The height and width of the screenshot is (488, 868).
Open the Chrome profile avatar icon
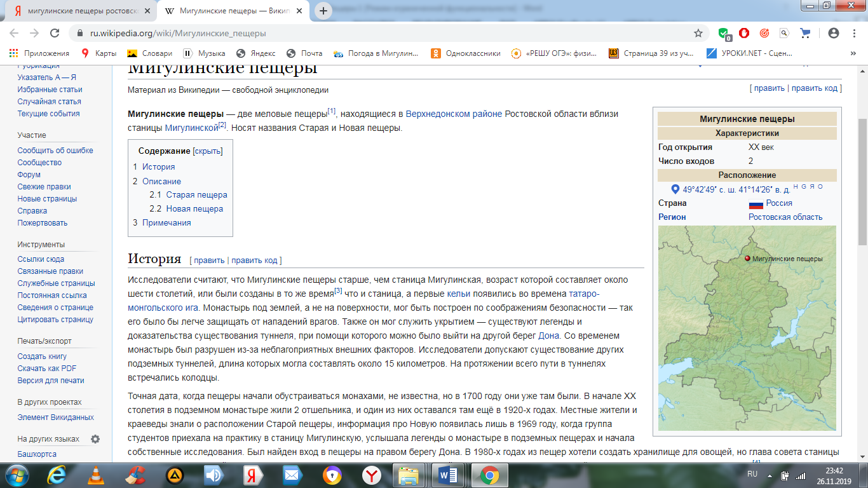834,33
